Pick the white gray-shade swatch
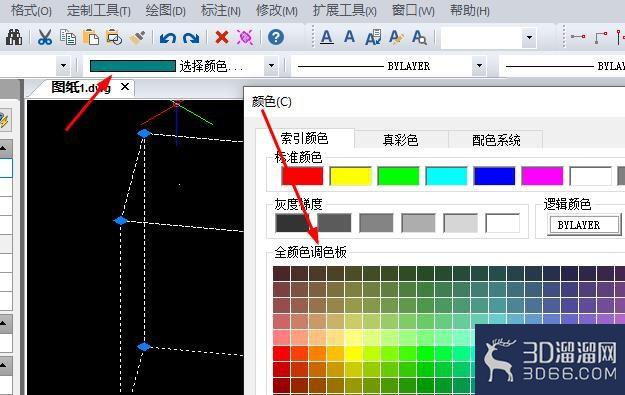 502,223
